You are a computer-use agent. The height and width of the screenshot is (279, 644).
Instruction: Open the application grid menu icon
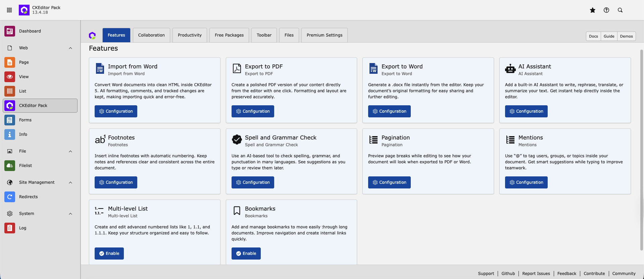[x=9, y=10]
